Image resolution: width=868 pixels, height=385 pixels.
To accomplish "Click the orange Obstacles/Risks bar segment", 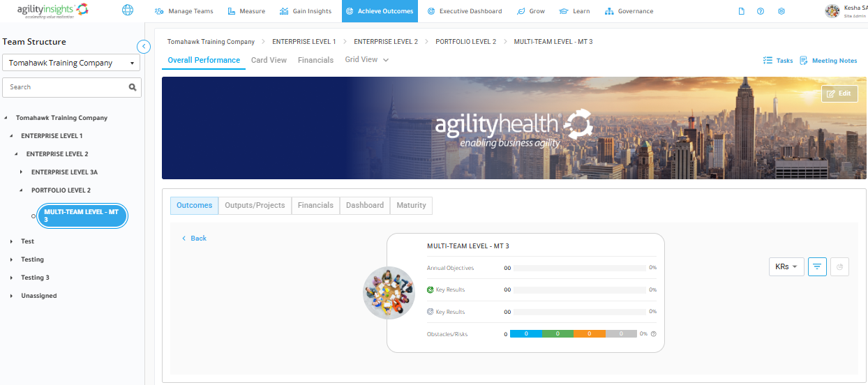I will 588,334.
